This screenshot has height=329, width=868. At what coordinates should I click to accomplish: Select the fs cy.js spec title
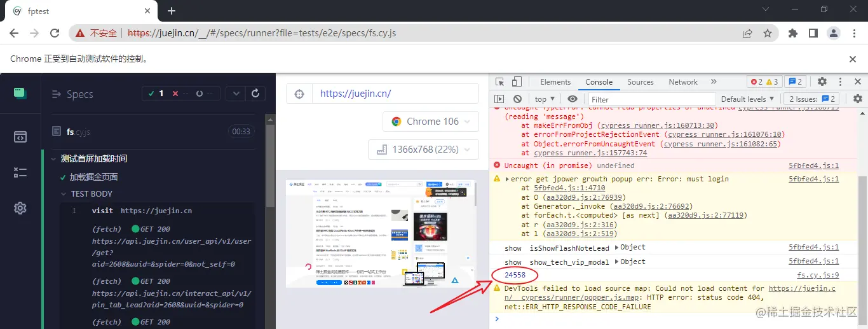click(79, 132)
